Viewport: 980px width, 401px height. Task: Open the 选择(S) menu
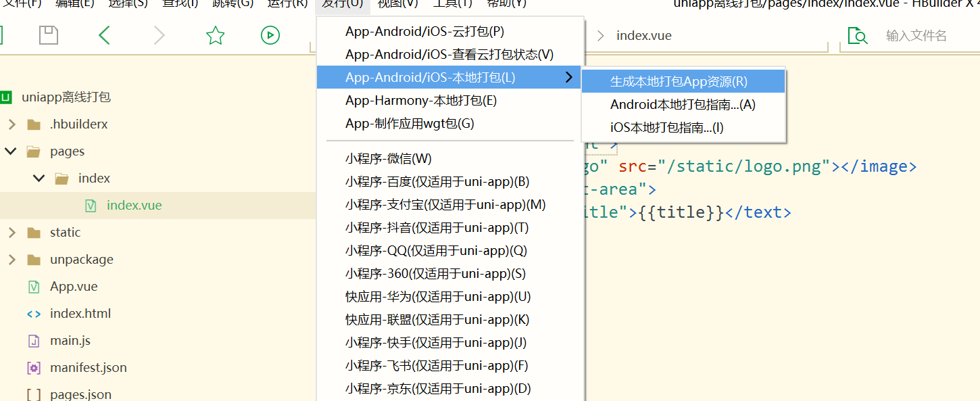pos(128,3)
